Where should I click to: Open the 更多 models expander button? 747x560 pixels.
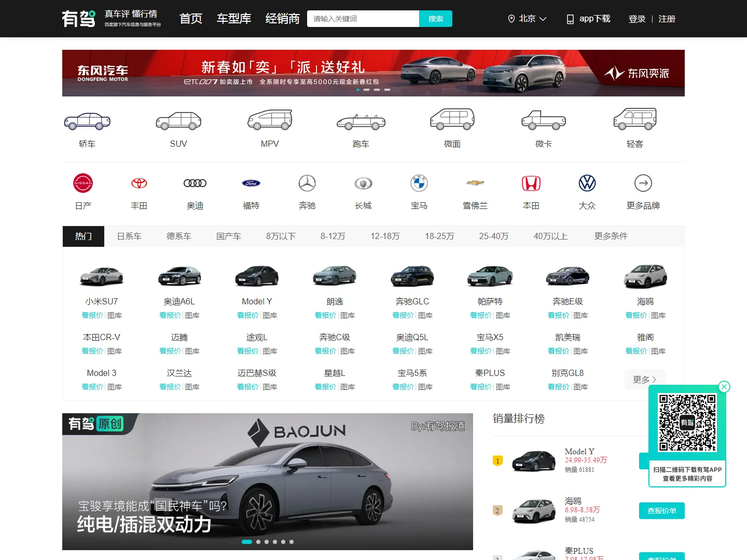point(645,380)
